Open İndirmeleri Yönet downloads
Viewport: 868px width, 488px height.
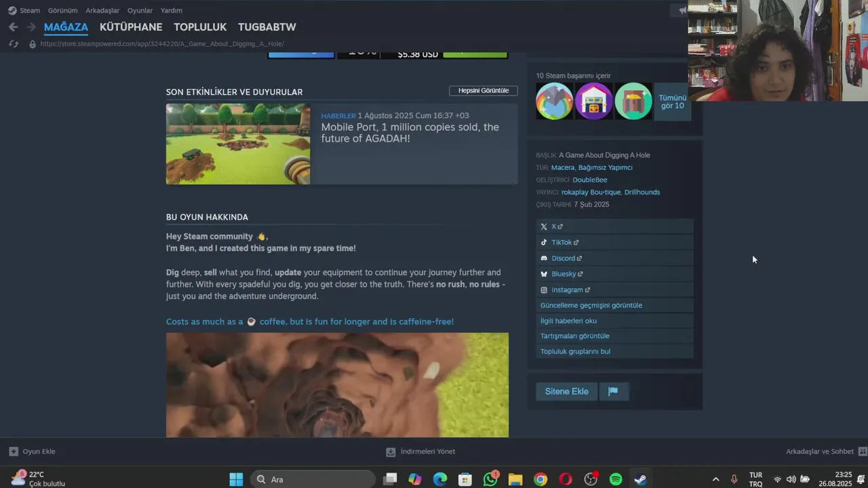[x=420, y=451]
